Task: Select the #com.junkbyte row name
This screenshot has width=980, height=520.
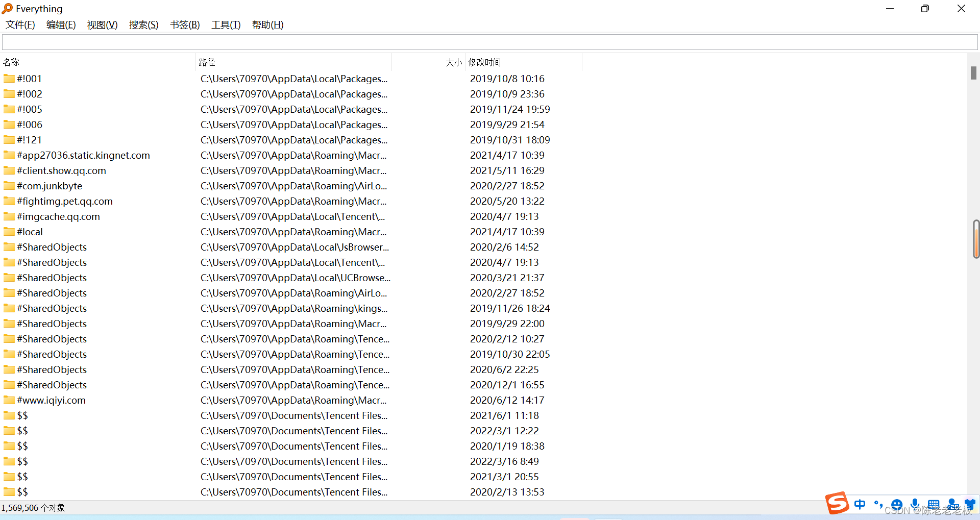Action: (50, 186)
